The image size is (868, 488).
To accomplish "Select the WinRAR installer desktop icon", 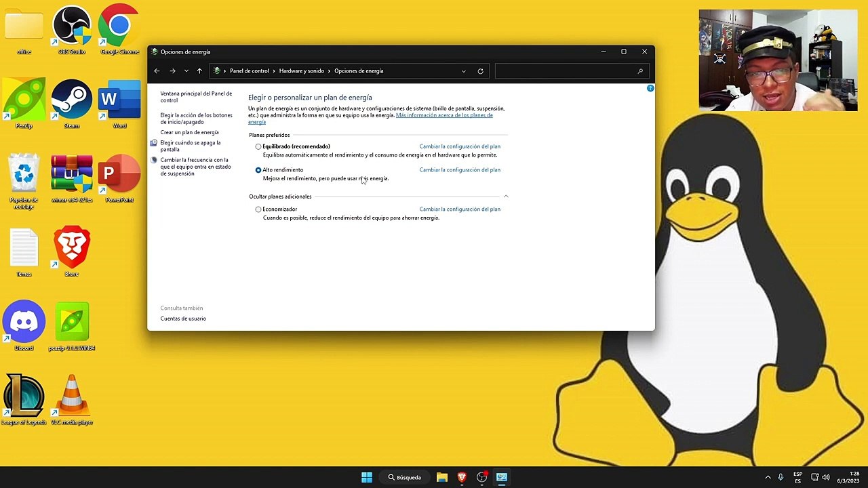I will [x=72, y=179].
